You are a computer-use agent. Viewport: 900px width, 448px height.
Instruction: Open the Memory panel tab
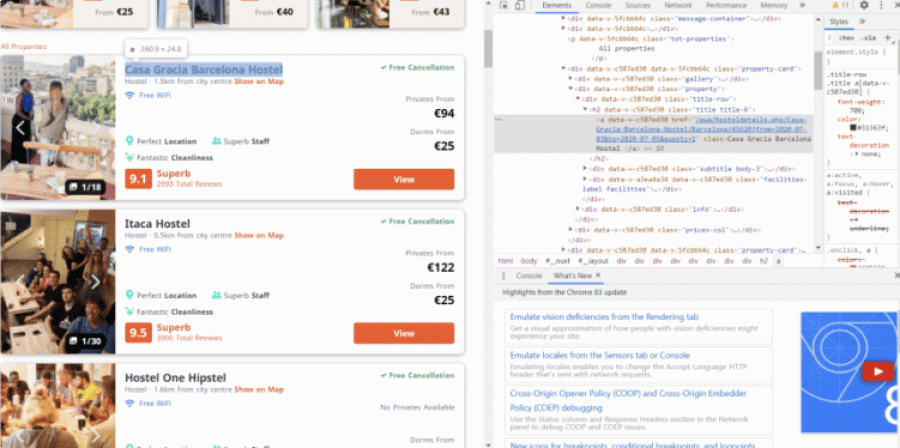774,6
